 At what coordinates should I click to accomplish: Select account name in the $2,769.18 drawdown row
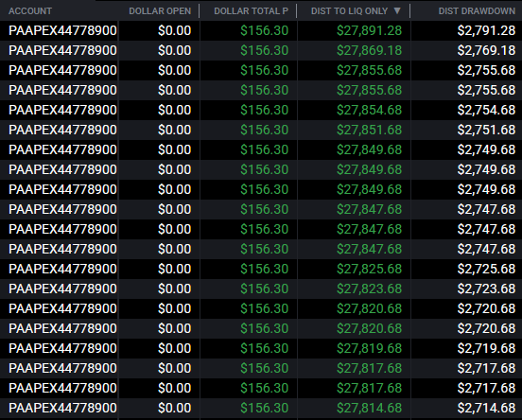point(62,51)
